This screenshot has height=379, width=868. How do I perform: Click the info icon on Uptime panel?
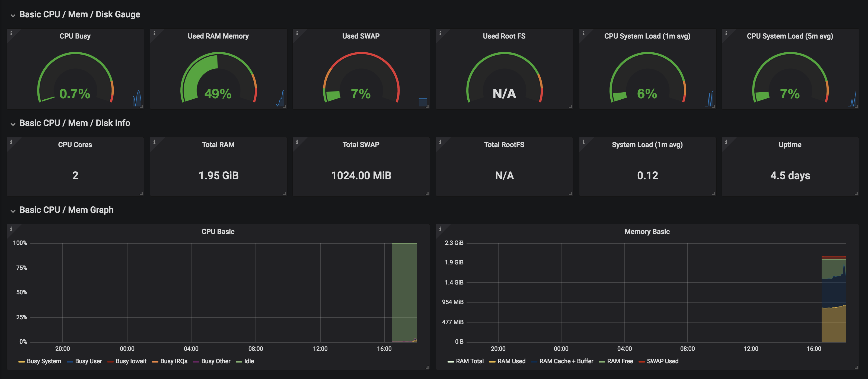[x=726, y=142]
